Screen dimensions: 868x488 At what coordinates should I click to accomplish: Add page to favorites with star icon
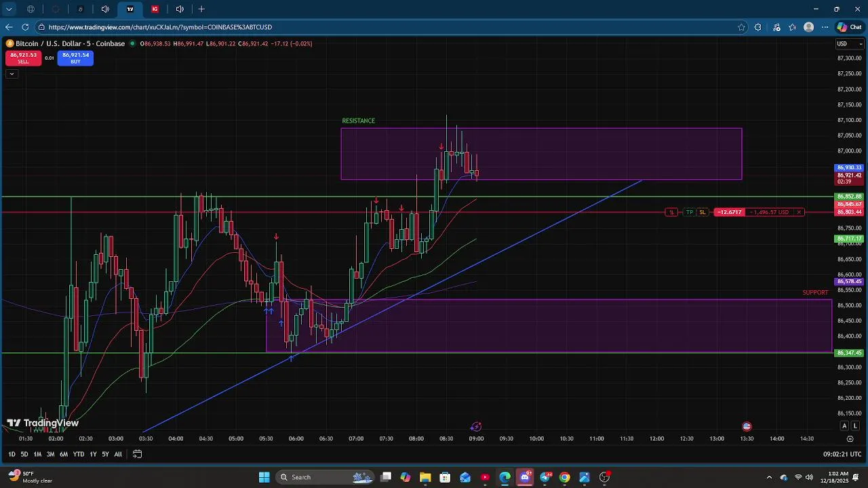point(741,27)
